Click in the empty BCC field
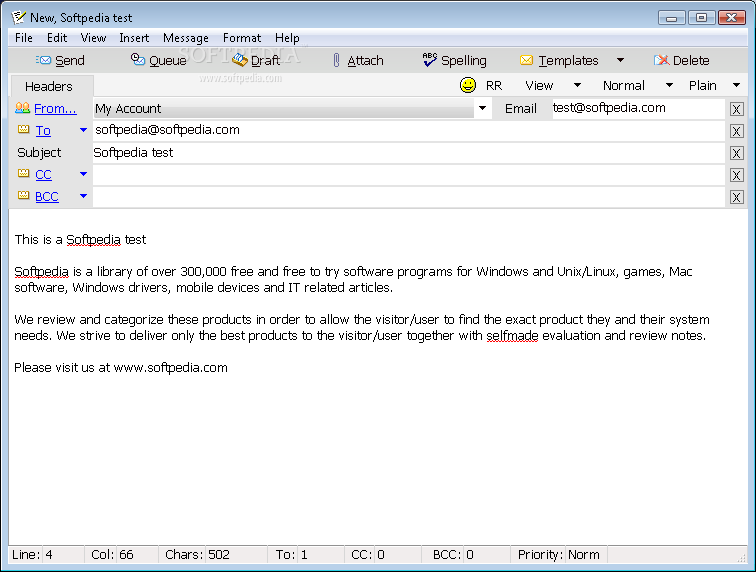Viewport: 756px width, 572px height. tap(408, 197)
